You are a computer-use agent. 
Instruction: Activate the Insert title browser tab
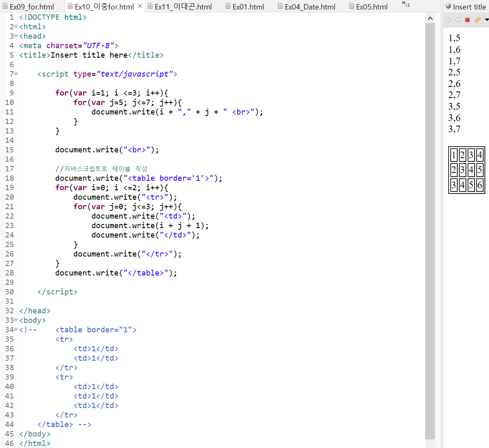466,7
